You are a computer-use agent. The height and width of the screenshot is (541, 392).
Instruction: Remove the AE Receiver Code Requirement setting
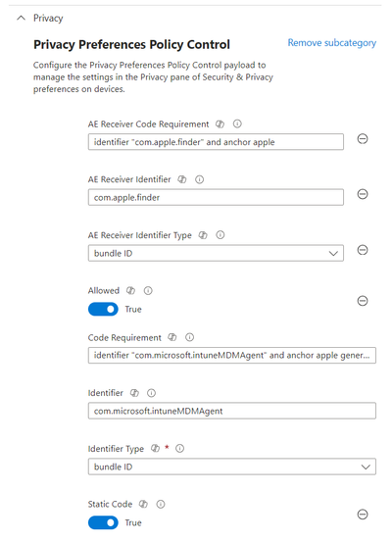tap(363, 139)
